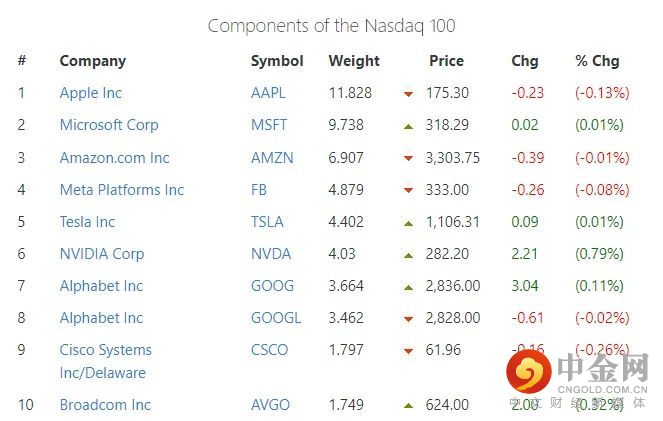Click the green up arrow in the Tesla row

click(408, 222)
